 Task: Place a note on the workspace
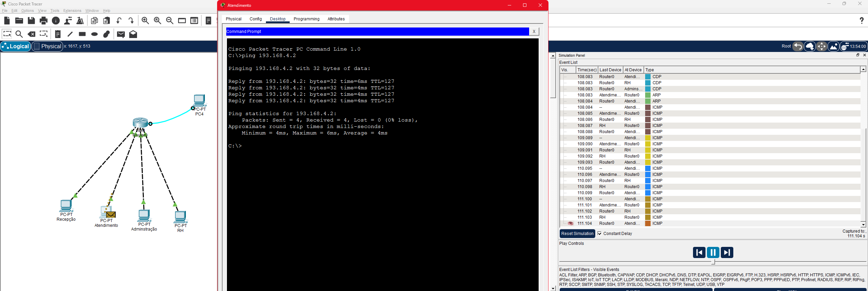(x=58, y=34)
